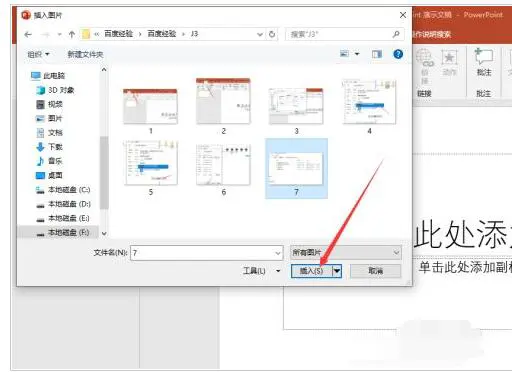Screen dimensions: 512x372
Task: Open 音乐 folder in sidebar
Action: tap(49, 161)
